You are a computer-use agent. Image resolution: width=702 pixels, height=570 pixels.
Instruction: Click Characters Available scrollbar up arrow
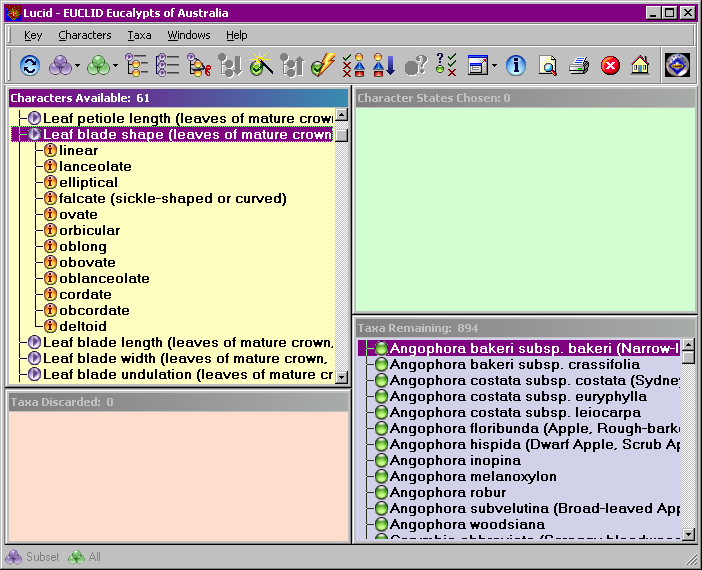point(342,115)
